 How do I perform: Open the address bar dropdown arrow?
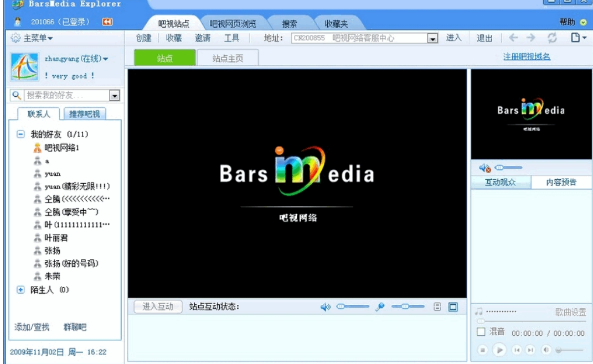click(432, 38)
